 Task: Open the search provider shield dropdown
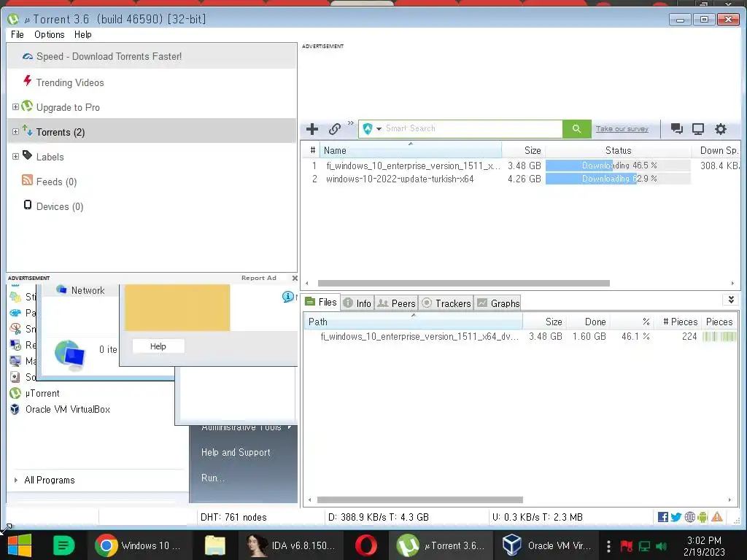pos(372,128)
